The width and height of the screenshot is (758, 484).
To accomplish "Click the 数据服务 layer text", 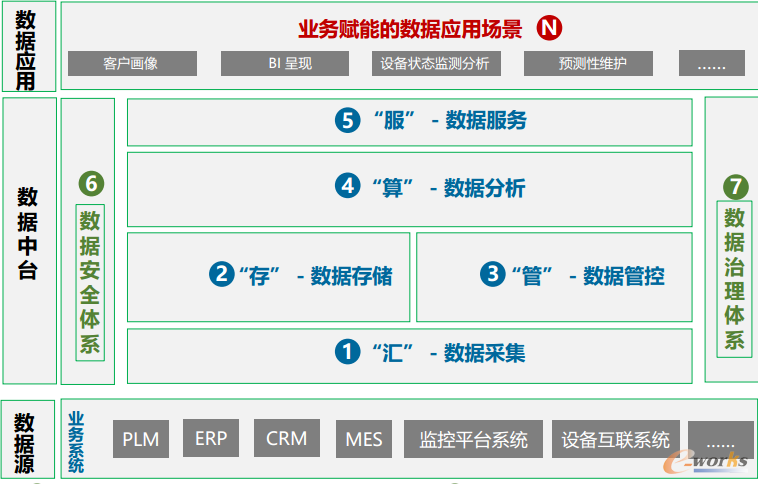I will tap(486, 120).
